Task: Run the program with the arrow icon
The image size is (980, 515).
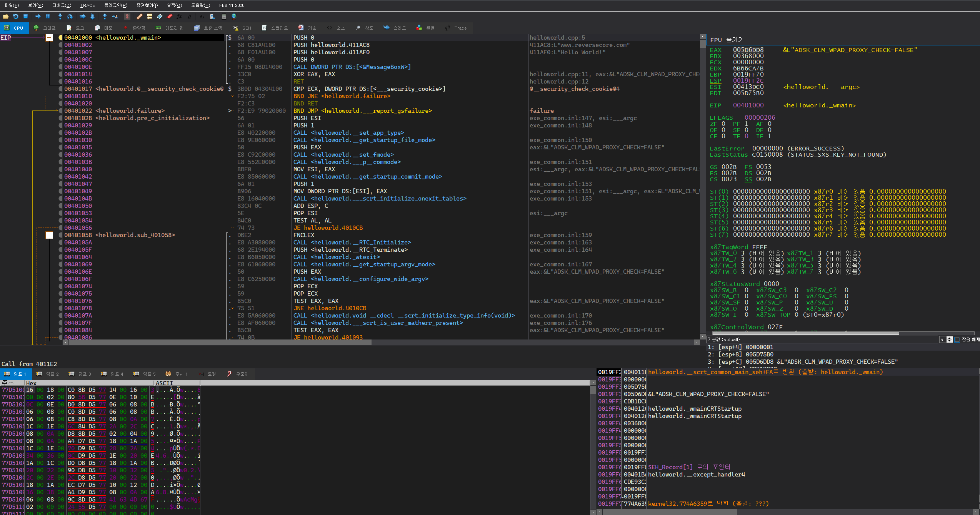Action: pyautogui.click(x=38, y=17)
